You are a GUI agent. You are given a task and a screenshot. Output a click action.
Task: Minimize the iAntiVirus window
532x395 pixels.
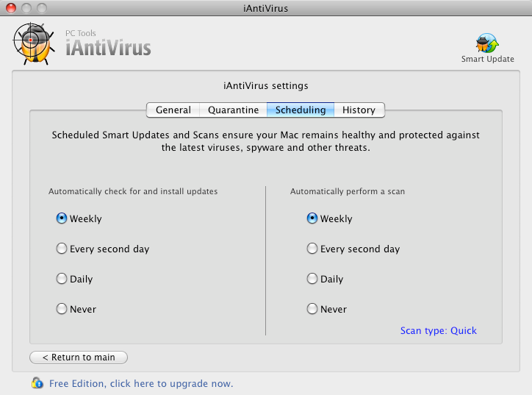tap(26, 8)
